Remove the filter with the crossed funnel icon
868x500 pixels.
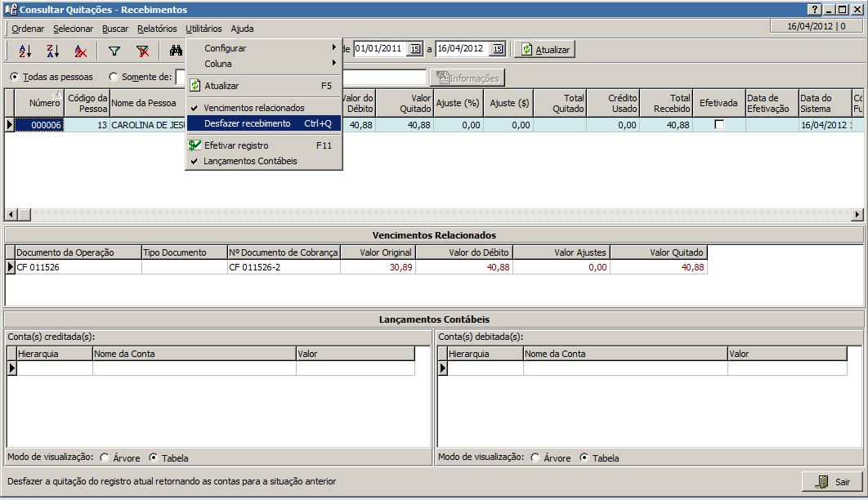click(x=143, y=51)
